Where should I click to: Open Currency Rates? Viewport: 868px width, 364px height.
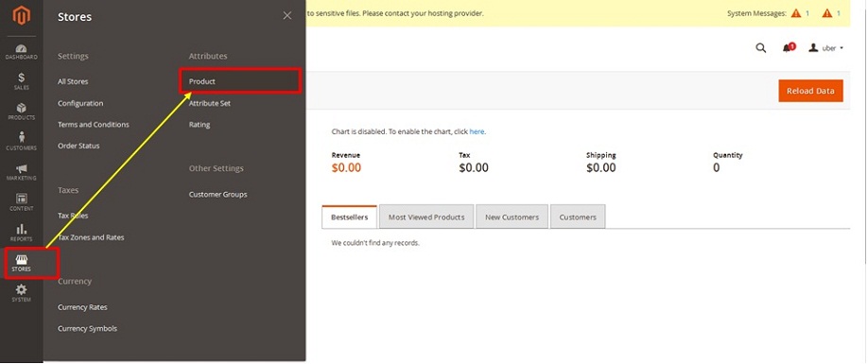(82, 307)
